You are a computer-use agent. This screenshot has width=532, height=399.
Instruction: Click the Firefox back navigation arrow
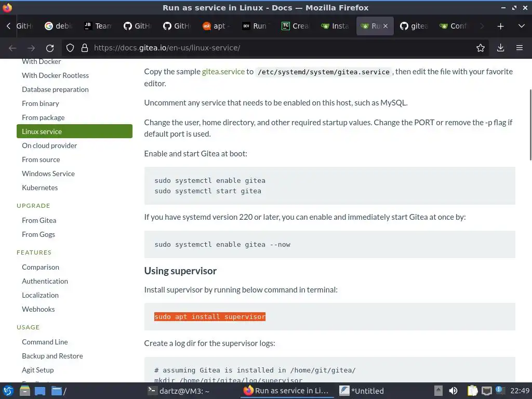pos(12,48)
